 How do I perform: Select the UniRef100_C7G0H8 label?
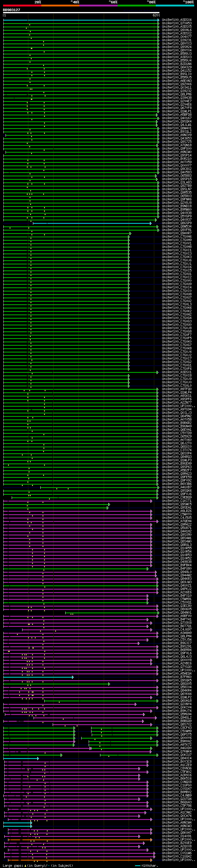point(177,247)
